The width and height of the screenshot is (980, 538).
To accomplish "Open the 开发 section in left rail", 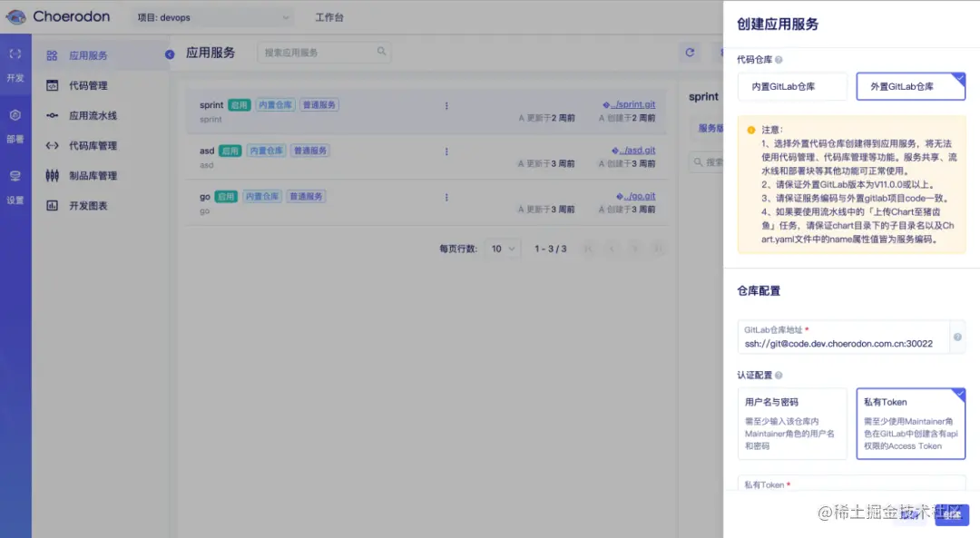I will (x=15, y=65).
